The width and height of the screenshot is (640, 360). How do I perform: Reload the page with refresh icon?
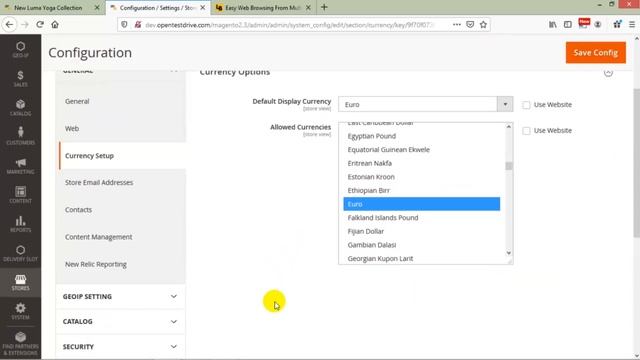click(x=40, y=24)
